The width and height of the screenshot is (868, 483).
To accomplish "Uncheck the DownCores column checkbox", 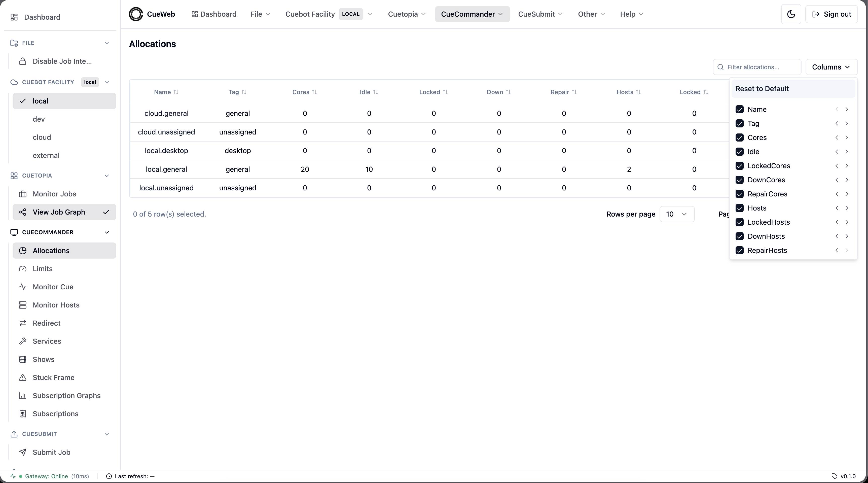I will coord(740,180).
